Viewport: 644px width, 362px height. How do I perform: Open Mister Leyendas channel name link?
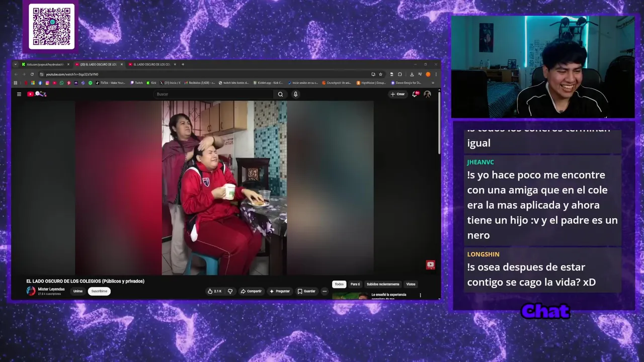tap(51, 289)
